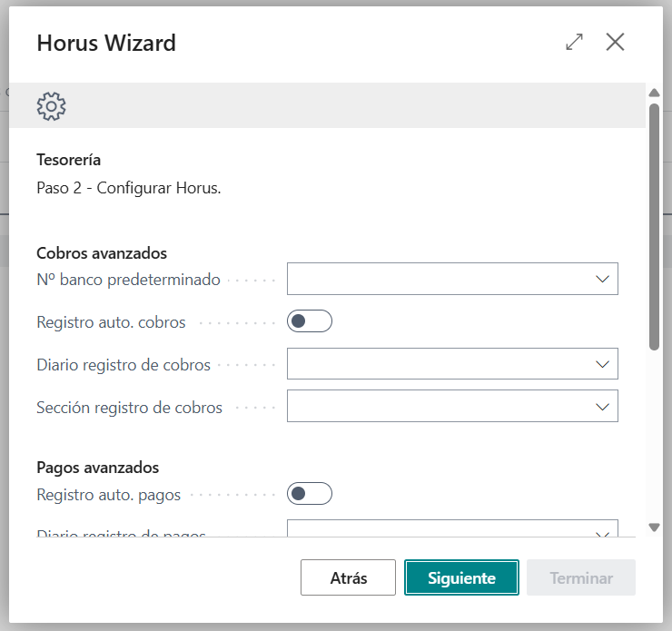Image resolution: width=672 pixels, height=631 pixels.
Task: Select the Tesorería heading text
Action: (x=69, y=160)
